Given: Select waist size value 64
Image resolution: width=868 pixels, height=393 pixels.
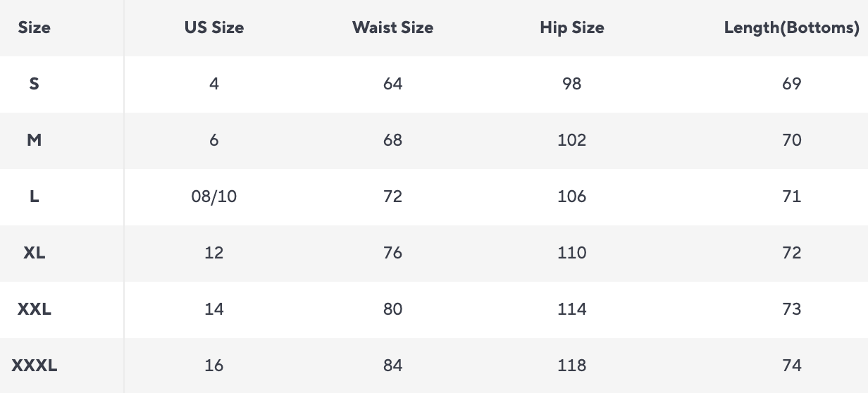Looking at the screenshot, I should click(x=392, y=84).
